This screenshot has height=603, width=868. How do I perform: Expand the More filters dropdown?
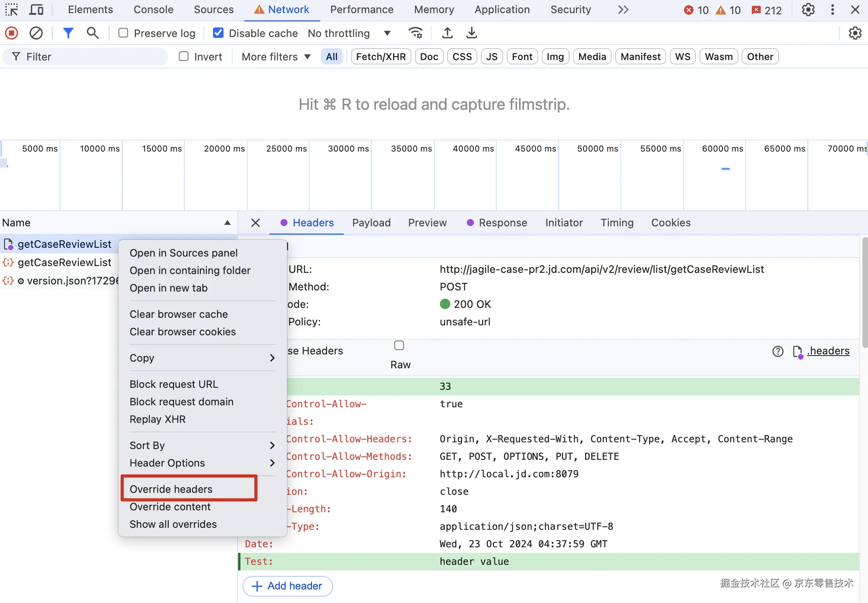(276, 57)
